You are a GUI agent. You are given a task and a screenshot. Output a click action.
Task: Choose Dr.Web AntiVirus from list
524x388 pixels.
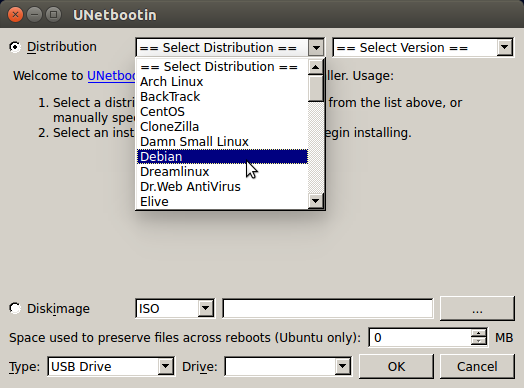click(222, 187)
